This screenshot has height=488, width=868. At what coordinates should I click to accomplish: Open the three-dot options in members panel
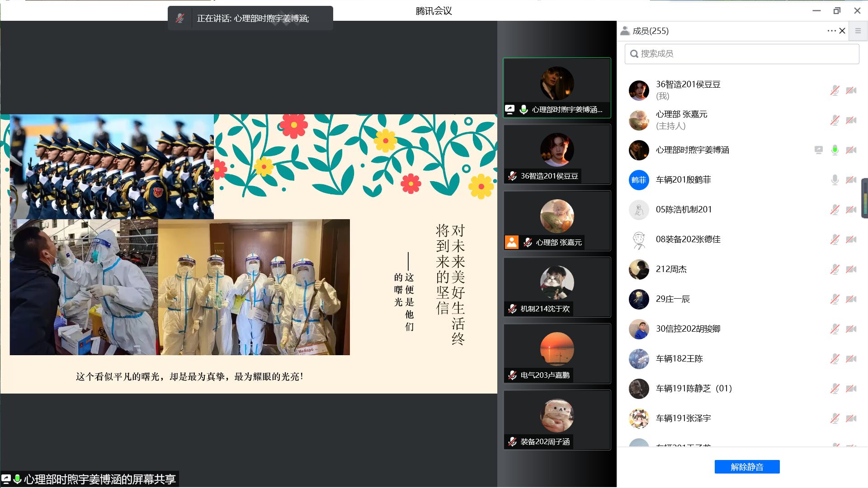point(831,31)
